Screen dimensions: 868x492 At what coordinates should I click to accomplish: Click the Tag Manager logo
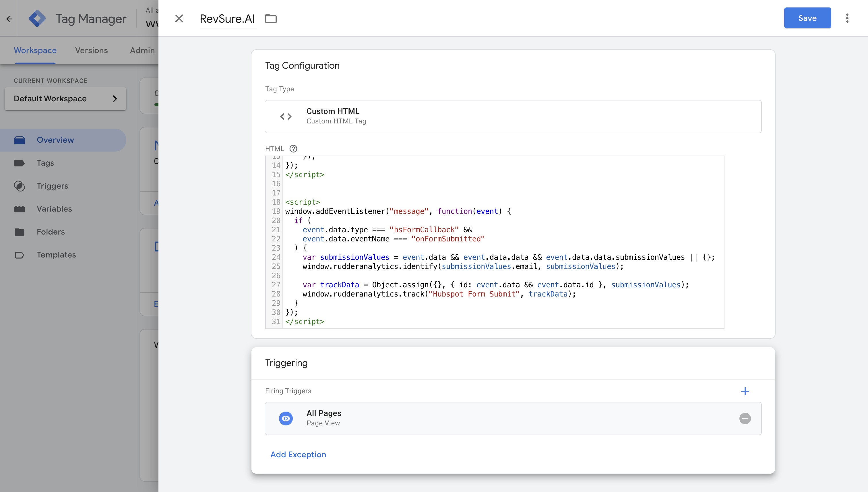[37, 19]
